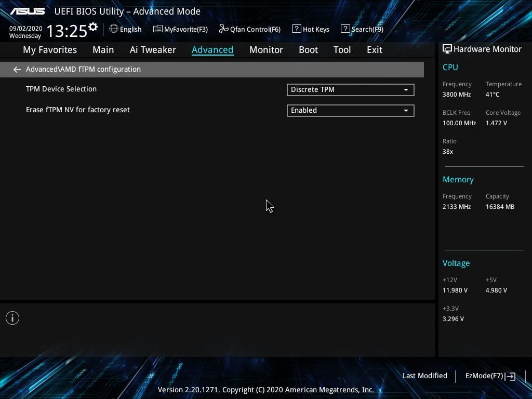This screenshot has height=399, width=532.
Task: Click the +3.3V reading 3.296 V
Action: click(x=453, y=319)
